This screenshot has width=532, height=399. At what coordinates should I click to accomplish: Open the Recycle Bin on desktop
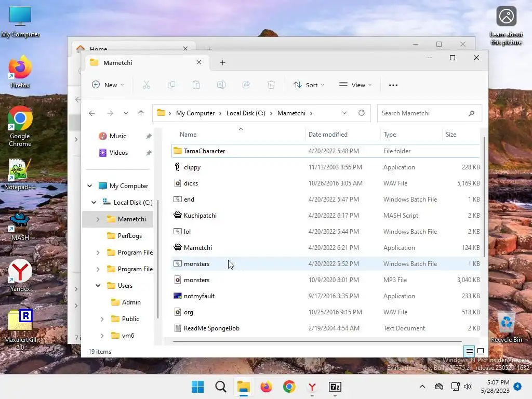(506, 327)
